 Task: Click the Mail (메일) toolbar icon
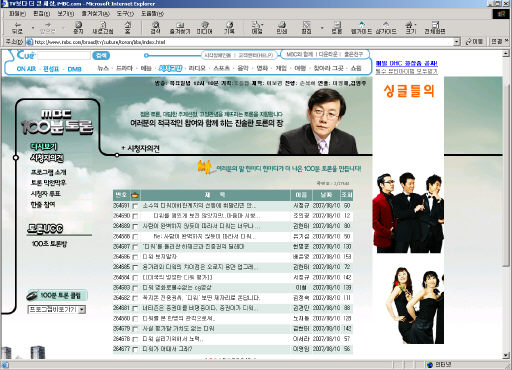pyautogui.click(x=257, y=28)
